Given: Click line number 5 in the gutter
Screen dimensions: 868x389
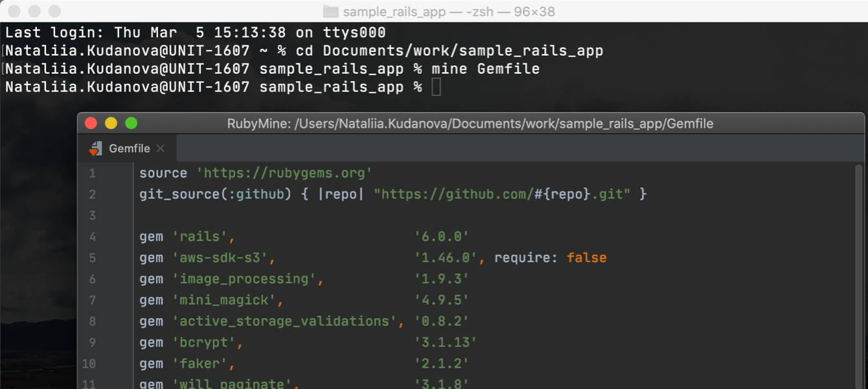Looking at the screenshot, I should click(92, 258).
